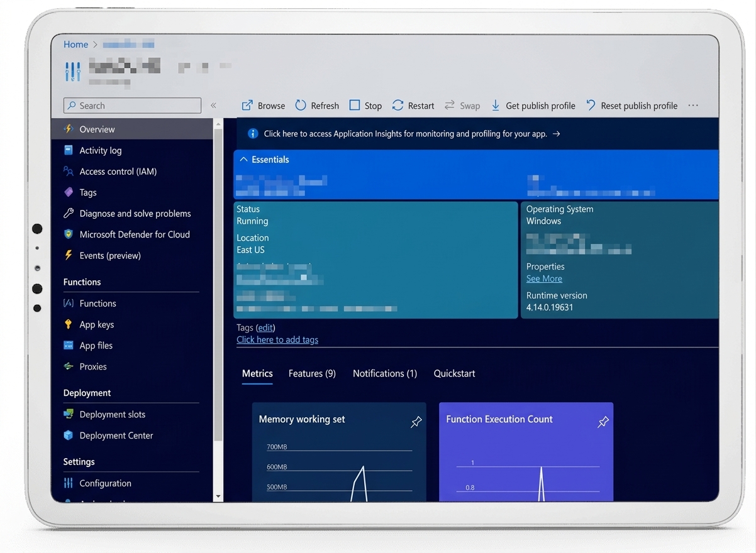Refresh the function app overview
This screenshot has width=756, height=553.
(x=317, y=106)
